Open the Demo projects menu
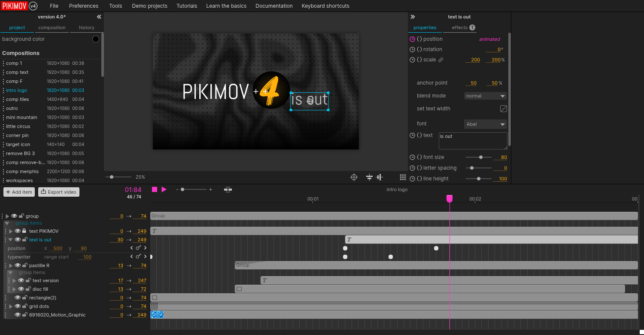The height and width of the screenshot is (335, 644). (149, 6)
